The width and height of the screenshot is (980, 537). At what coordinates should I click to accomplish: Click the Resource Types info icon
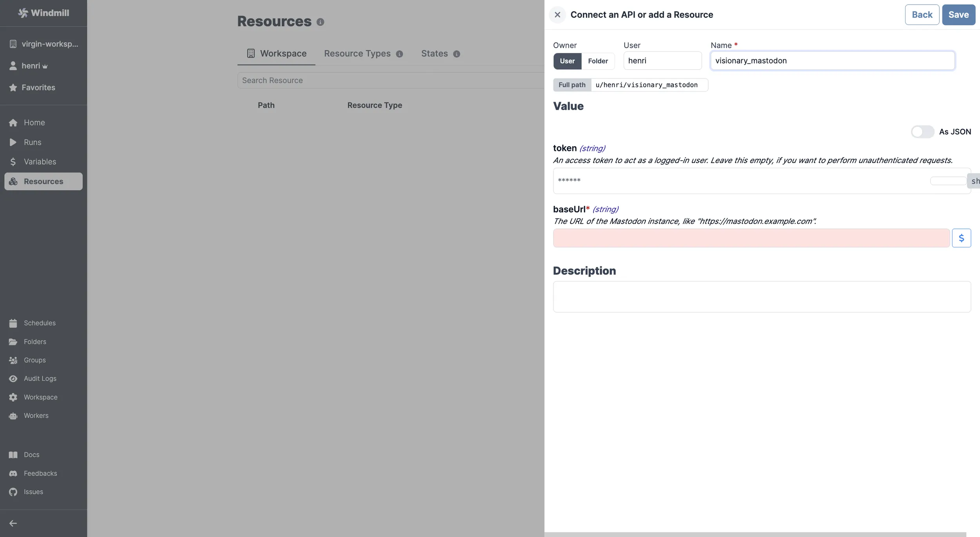tap(399, 54)
